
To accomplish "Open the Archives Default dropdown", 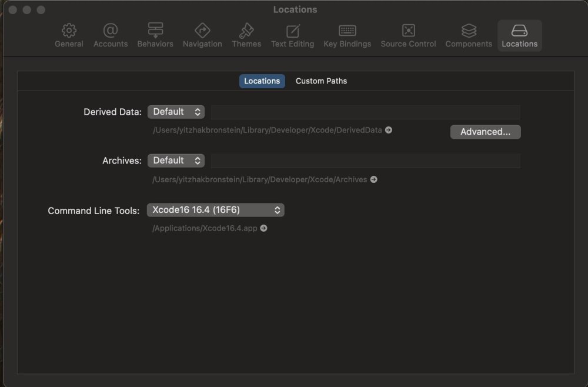I will pos(176,161).
